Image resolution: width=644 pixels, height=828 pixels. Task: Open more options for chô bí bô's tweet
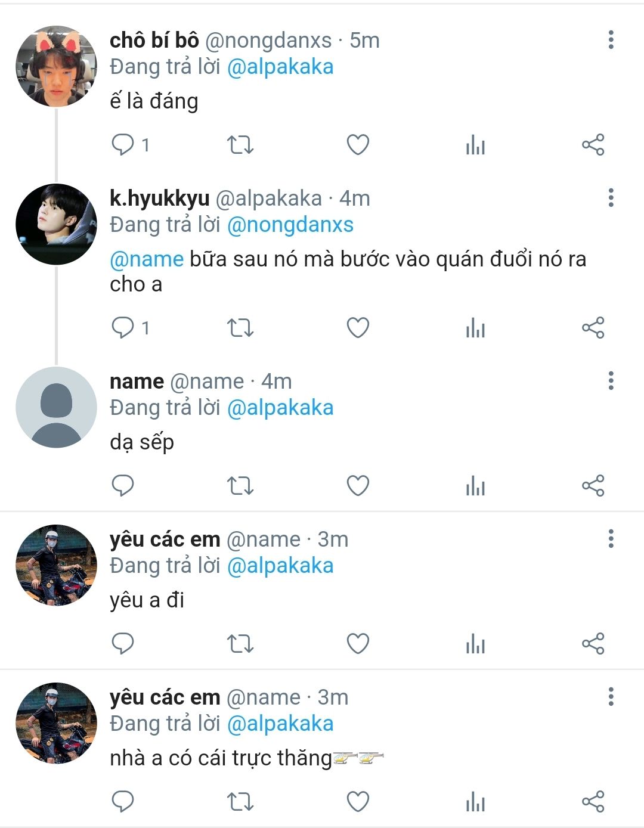tap(611, 39)
